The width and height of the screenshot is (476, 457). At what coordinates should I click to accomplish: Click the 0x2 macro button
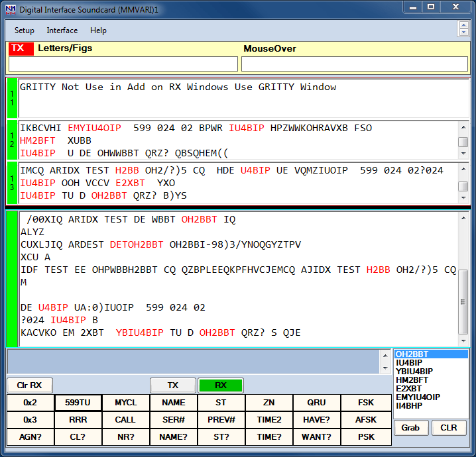tap(30, 403)
